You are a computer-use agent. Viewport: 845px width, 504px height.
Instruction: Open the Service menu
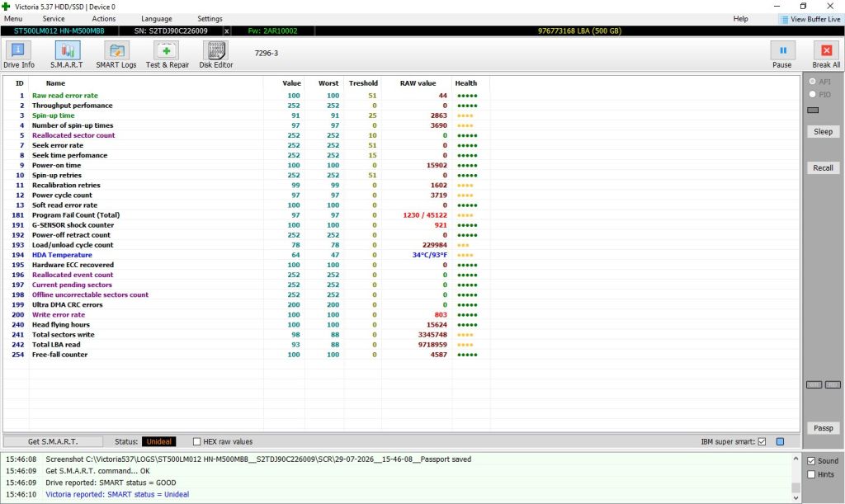(54, 19)
